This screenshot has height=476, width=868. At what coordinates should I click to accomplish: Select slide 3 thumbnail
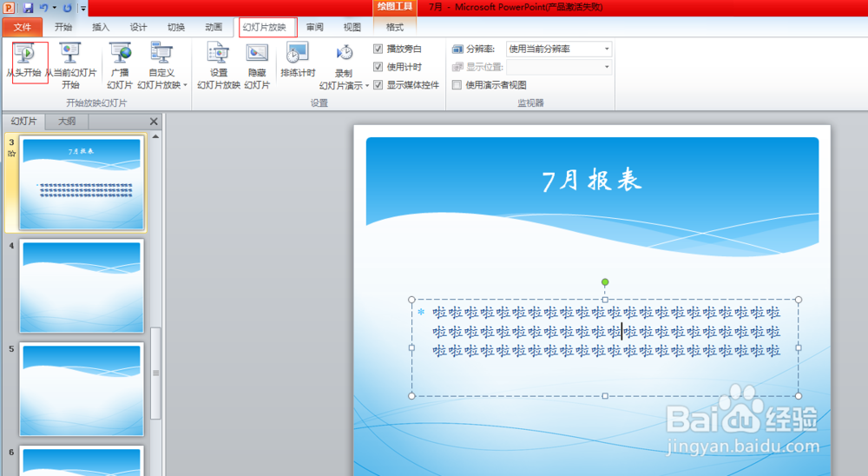tap(82, 183)
